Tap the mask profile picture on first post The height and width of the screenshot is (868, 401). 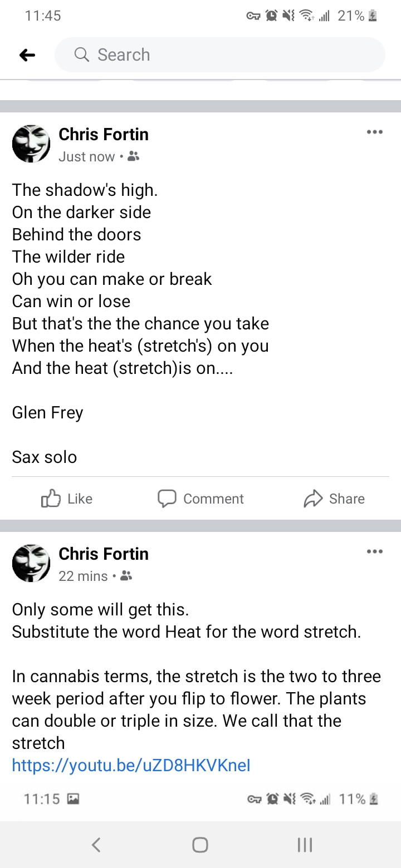click(31, 144)
